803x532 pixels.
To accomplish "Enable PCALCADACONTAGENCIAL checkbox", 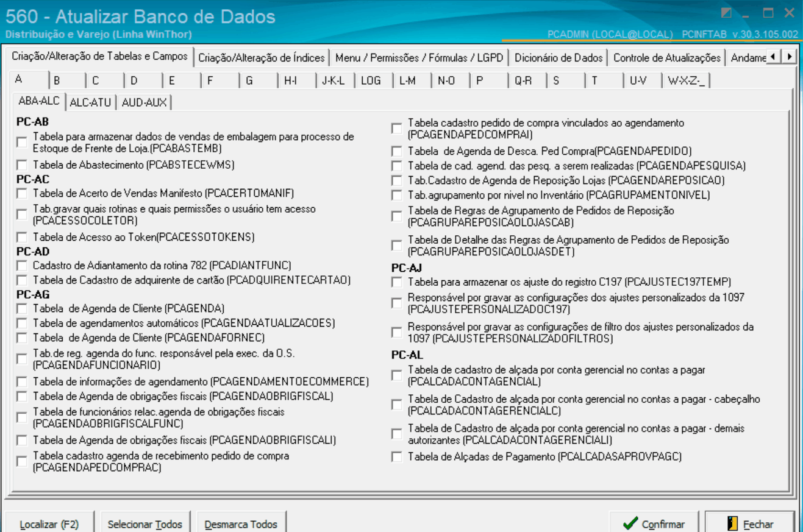I will [397, 375].
